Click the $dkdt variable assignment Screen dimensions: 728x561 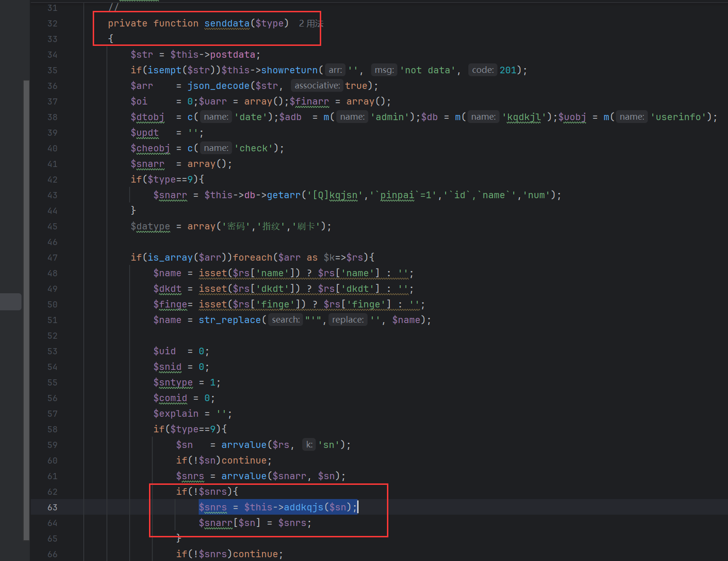pyautogui.click(x=167, y=289)
